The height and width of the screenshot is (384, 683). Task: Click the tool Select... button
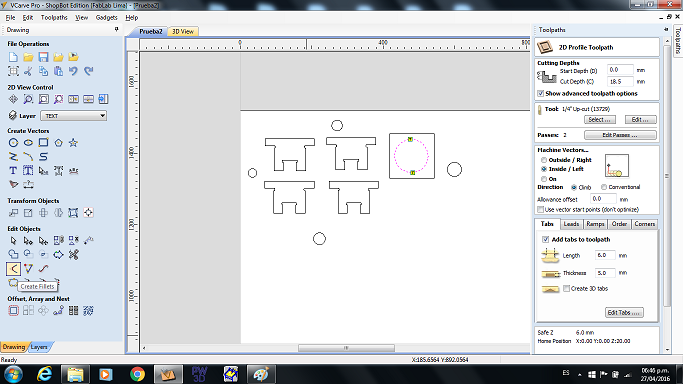pyautogui.click(x=600, y=120)
